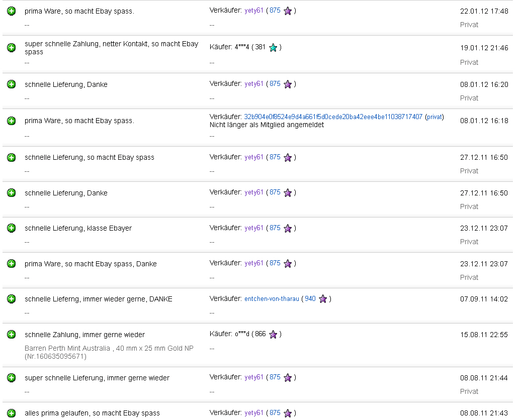Open yety61 link in 08.08.11 21:44 row

[254, 377]
